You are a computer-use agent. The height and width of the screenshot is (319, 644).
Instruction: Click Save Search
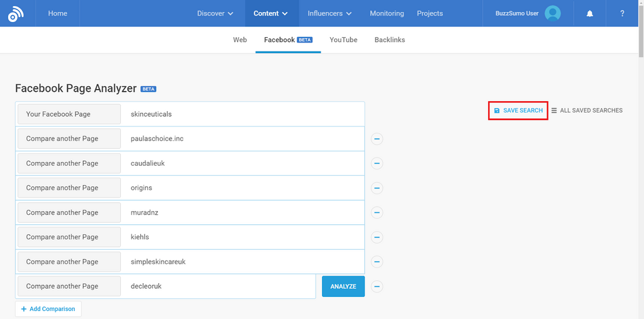point(518,111)
